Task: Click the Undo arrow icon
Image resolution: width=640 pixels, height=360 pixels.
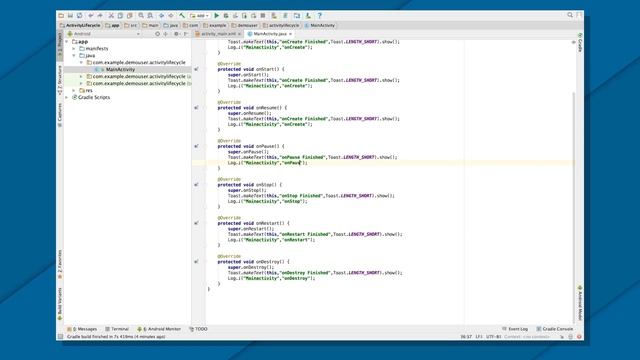Action: (x=91, y=16)
